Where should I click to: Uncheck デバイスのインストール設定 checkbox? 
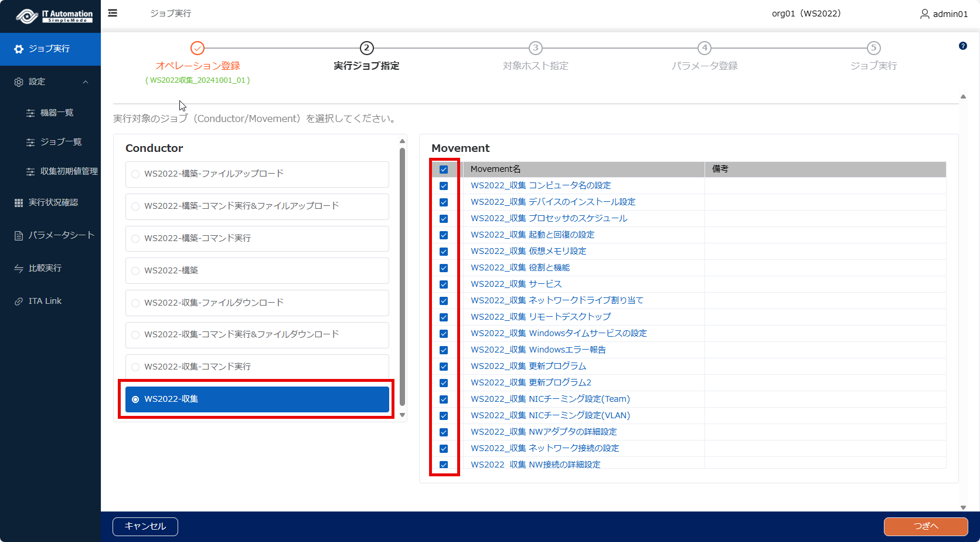pyautogui.click(x=444, y=202)
